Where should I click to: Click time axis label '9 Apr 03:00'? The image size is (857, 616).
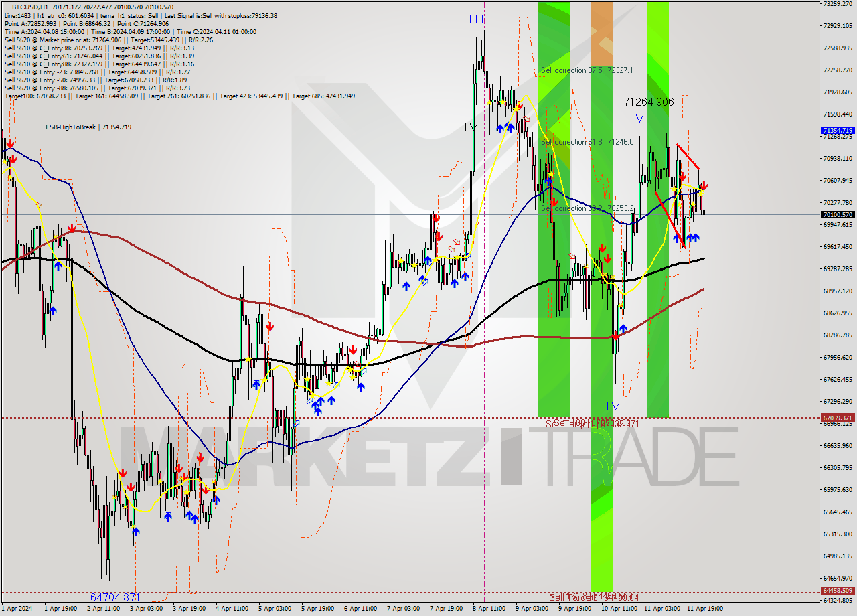(532, 609)
